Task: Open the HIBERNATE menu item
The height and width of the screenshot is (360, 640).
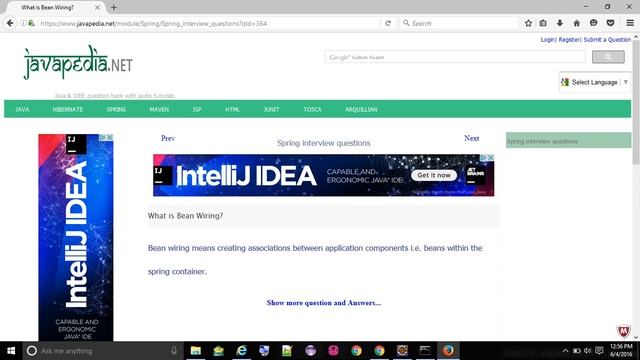Action: point(68,109)
